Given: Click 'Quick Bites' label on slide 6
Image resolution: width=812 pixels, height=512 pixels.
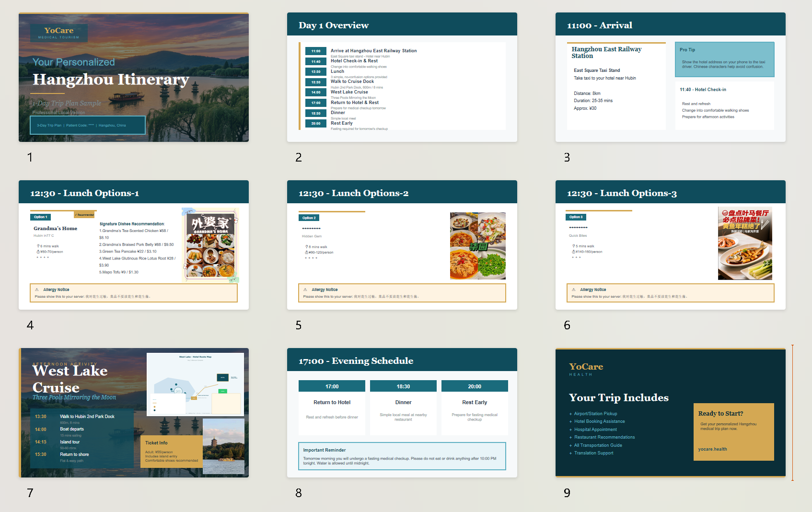Looking at the screenshot, I should click(x=578, y=236).
